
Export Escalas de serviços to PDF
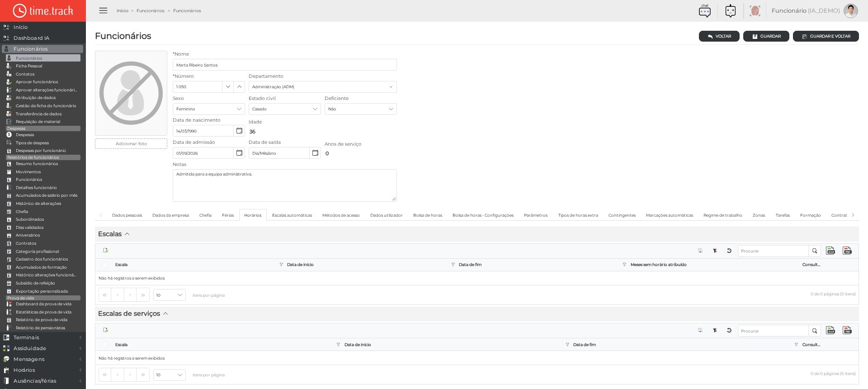(x=847, y=330)
